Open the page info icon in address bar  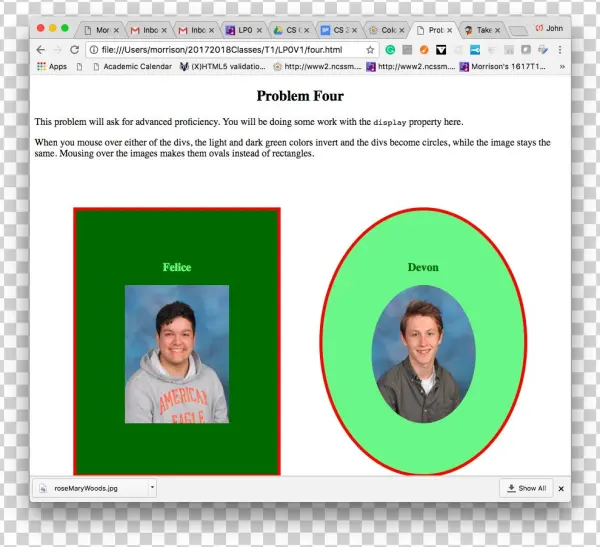click(x=94, y=50)
